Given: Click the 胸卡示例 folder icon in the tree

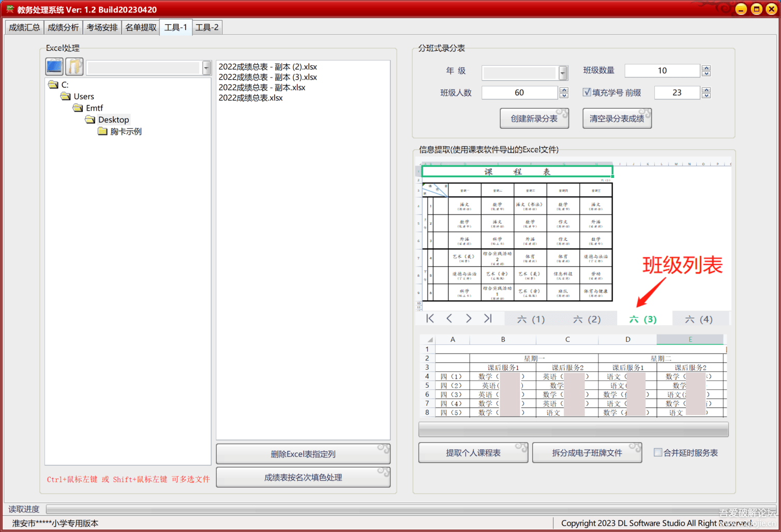Looking at the screenshot, I should click(x=103, y=131).
